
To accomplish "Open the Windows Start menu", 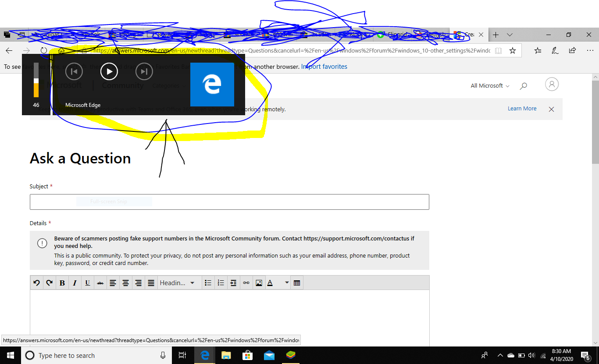I will pyautogui.click(x=11, y=355).
